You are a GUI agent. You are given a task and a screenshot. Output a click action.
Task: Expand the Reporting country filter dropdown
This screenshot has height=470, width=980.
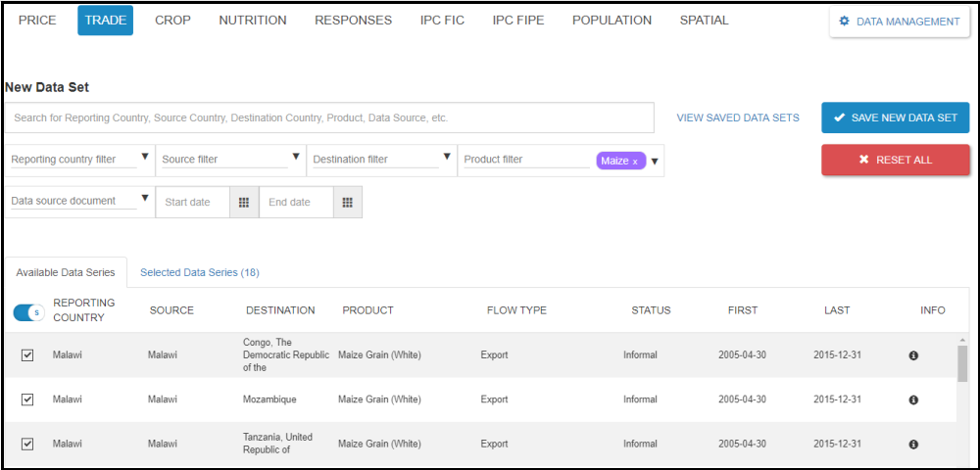click(x=145, y=157)
